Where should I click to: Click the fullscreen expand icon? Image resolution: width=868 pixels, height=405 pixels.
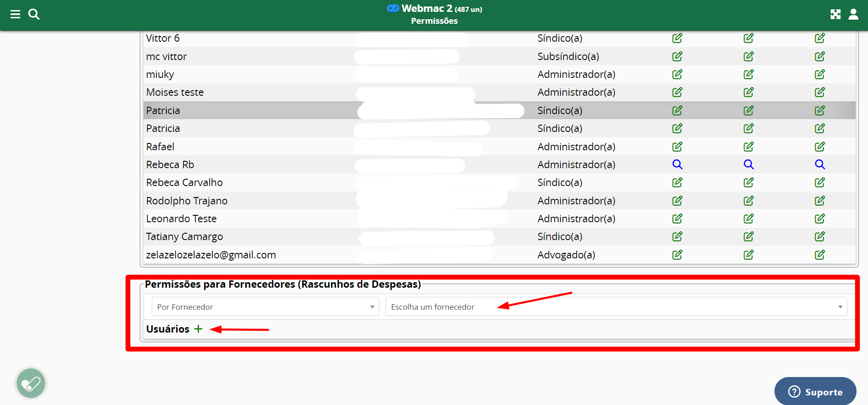[835, 14]
